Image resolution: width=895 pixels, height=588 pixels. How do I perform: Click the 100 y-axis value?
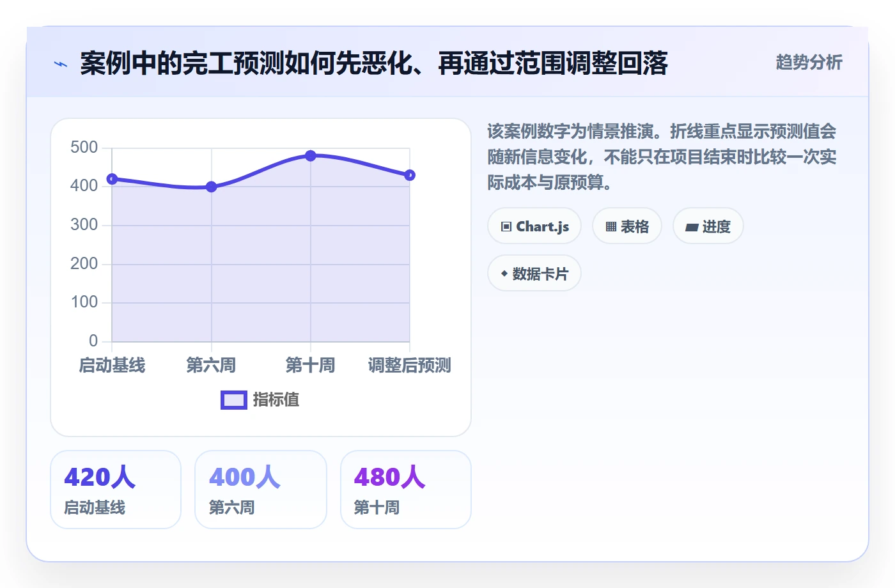pos(84,302)
